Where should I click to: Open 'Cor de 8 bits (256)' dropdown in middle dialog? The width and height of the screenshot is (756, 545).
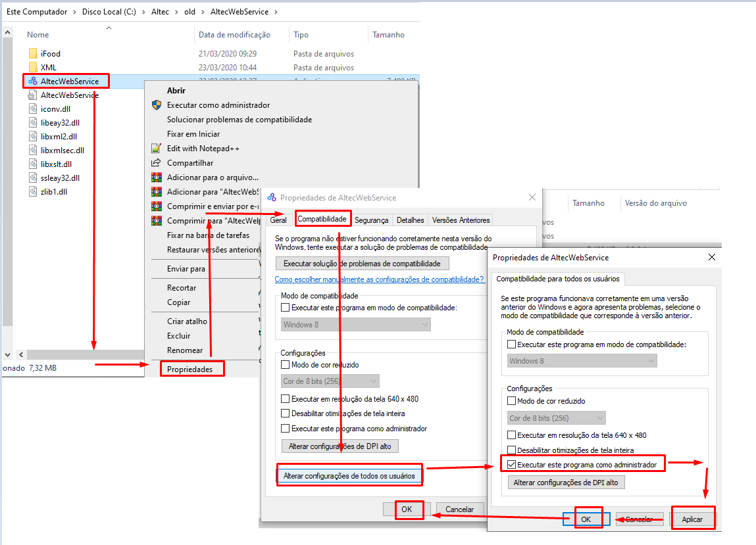[x=330, y=381]
